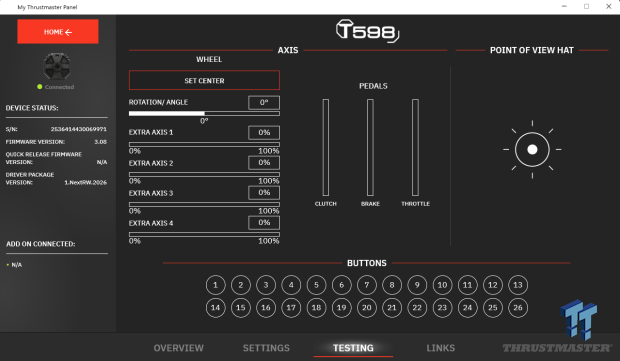Screen dimensions: 620x361
Task: Click button indicator 5
Action: tap(316, 285)
